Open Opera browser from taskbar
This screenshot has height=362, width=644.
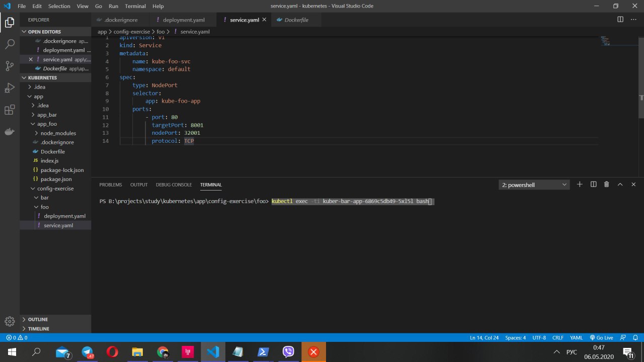112,352
